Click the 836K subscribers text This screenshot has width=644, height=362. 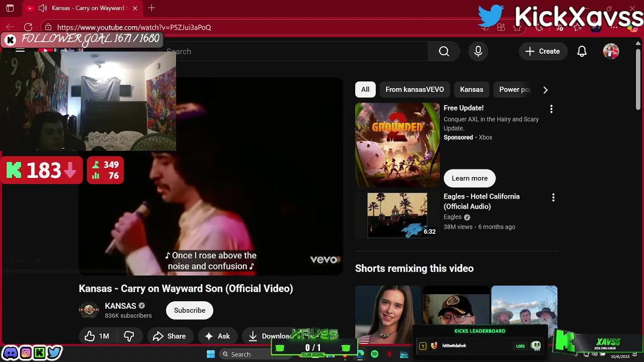(128, 316)
